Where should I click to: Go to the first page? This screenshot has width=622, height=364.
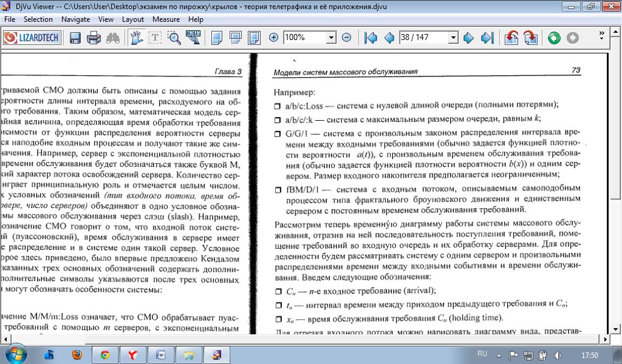pos(371,38)
